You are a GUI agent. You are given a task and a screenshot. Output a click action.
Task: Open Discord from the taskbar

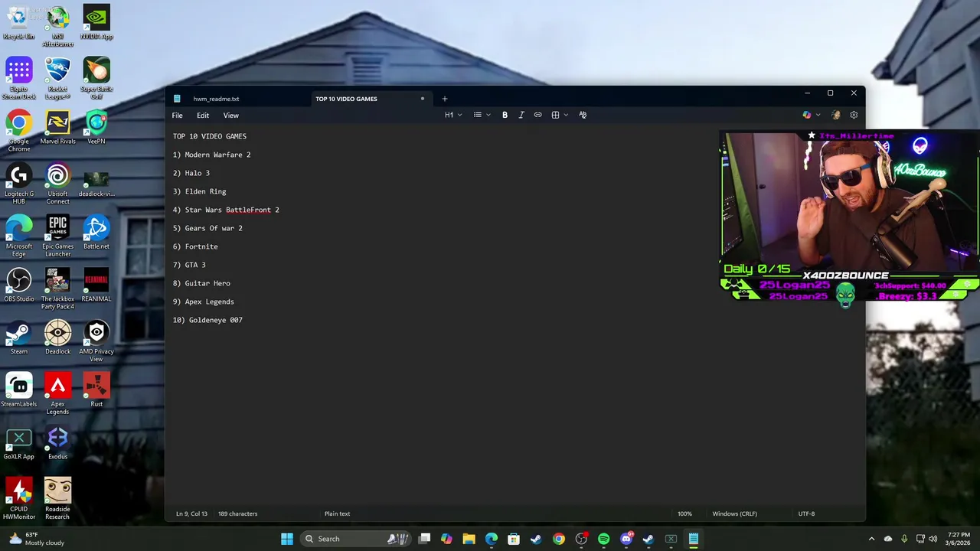(626, 539)
